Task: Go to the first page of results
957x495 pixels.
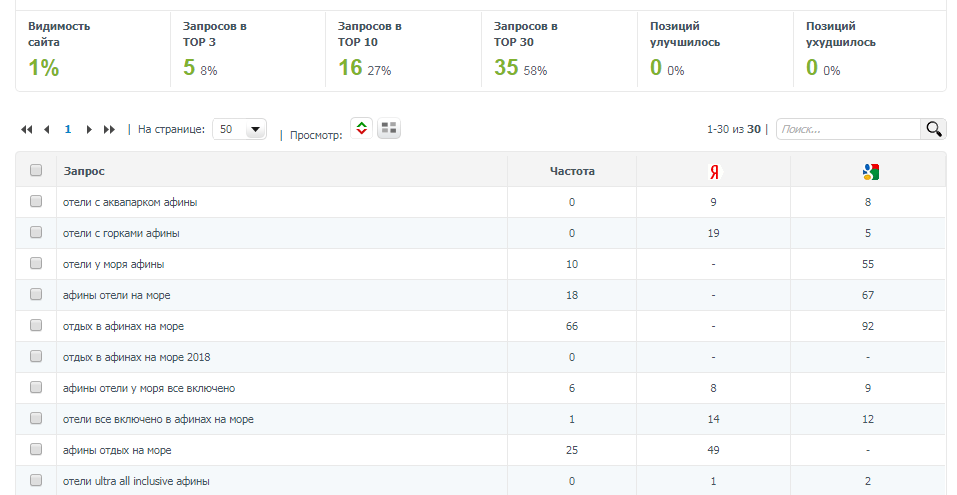Action: [27, 130]
